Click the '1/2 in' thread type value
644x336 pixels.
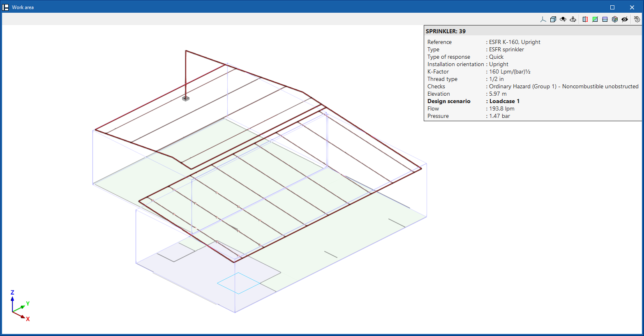coord(496,79)
